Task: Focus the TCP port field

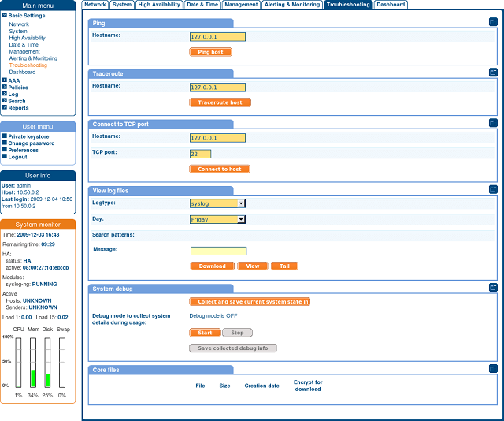Action: 200,154
